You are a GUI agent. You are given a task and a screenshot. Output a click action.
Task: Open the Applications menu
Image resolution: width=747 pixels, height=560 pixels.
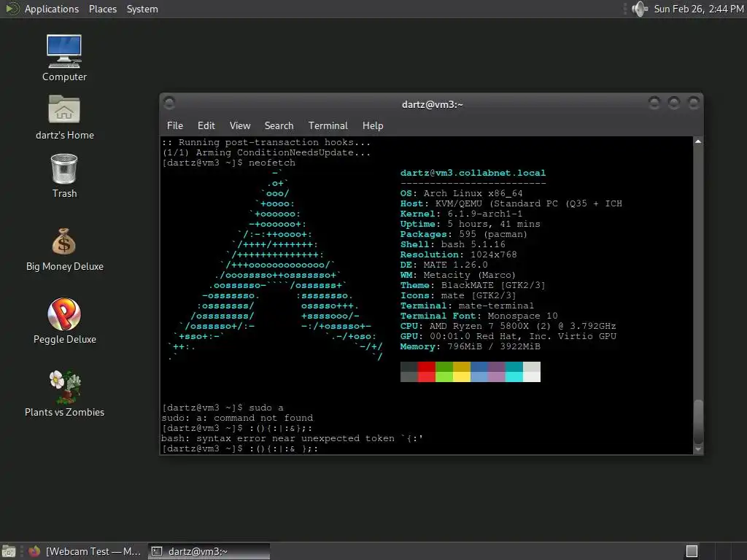(52, 9)
